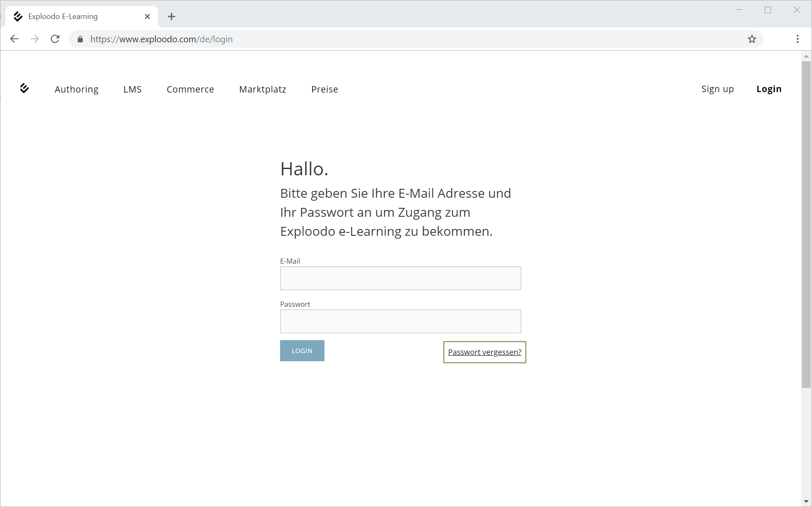Open a new tab with the plus icon
The image size is (812, 507).
point(171,16)
